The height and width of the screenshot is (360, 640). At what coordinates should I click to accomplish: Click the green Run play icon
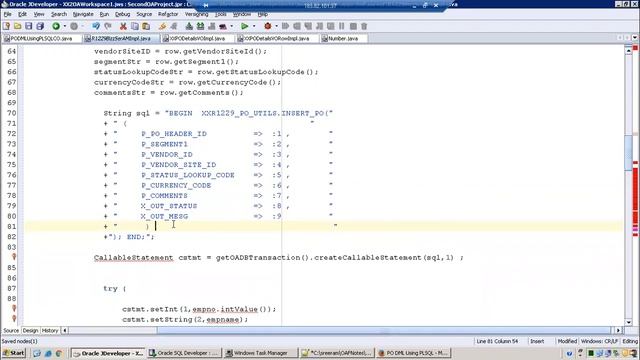[x=244, y=26]
